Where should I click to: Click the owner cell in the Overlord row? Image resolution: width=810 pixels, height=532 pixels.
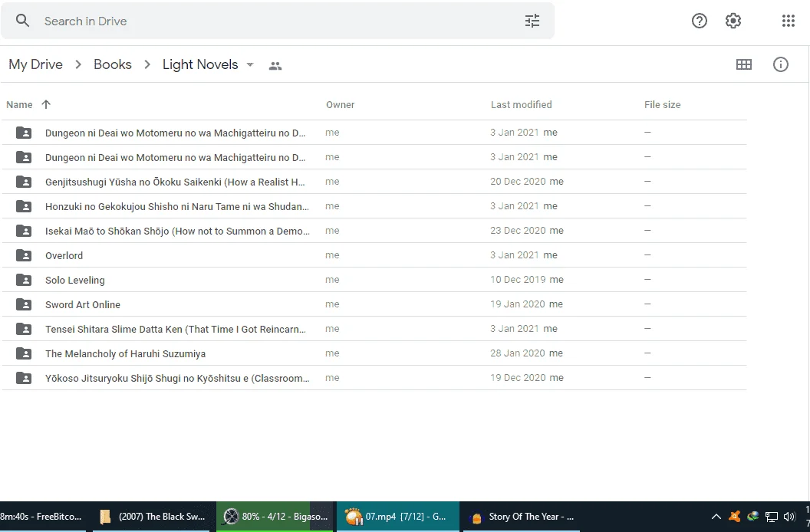point(332,255)
